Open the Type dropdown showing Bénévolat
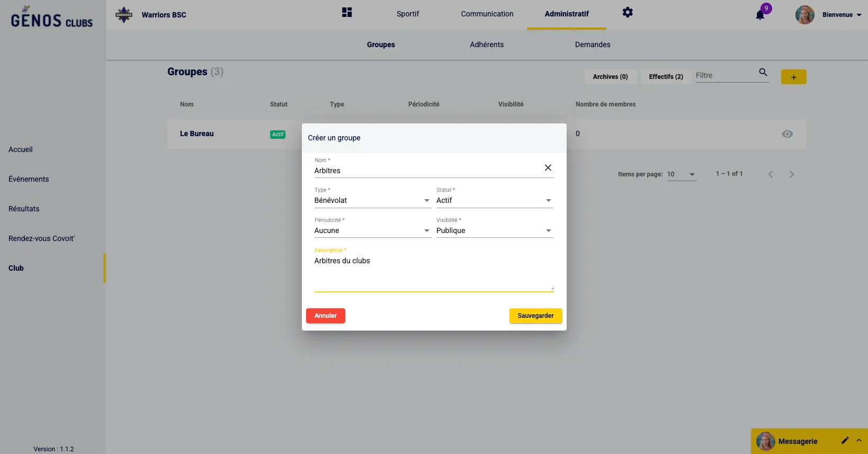The width and height of the screenshot is (868, 454). click(372, 201)
